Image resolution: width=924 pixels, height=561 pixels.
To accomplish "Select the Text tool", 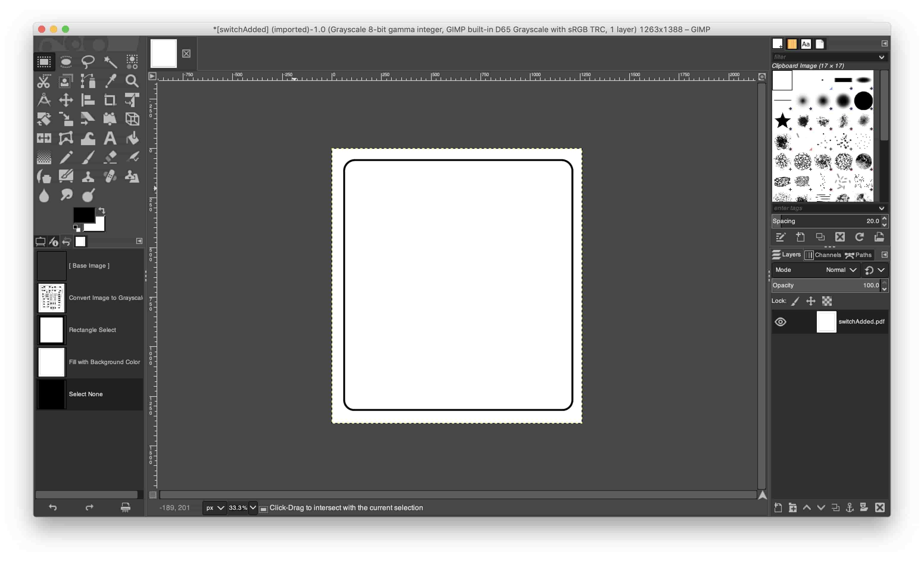I will pyautogui.click(x=110, y=138).
